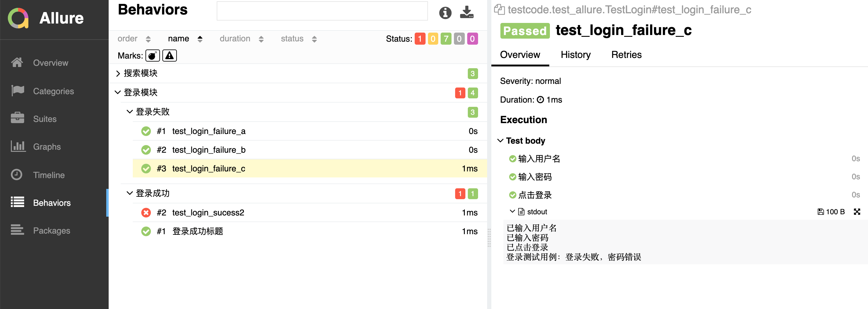This screenshot has width=868, height=309.
Task: Toggle the new-failed warning mark filter
Action: coord(170,56)
